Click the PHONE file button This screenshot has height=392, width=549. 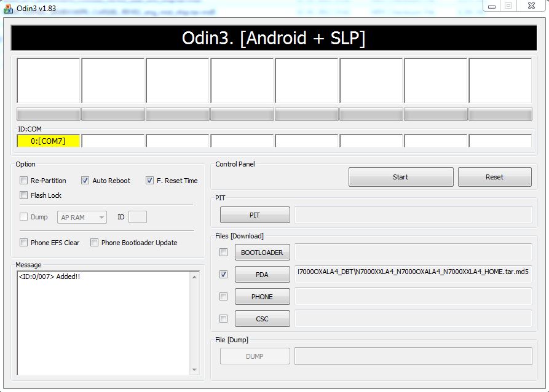tap(262, 297)
